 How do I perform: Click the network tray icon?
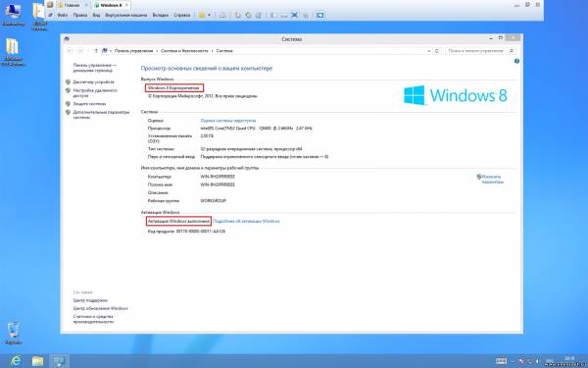[x=529, y=361]
